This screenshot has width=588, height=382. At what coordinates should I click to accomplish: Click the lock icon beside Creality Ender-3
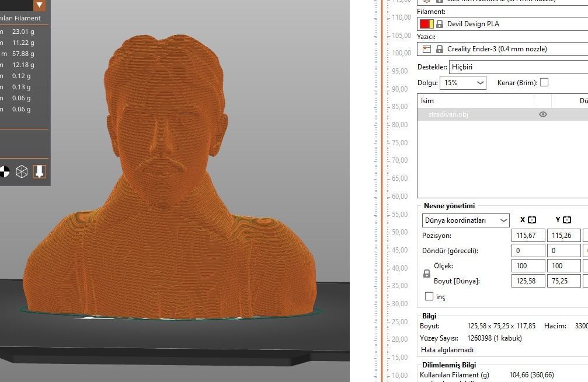(440, 48)
